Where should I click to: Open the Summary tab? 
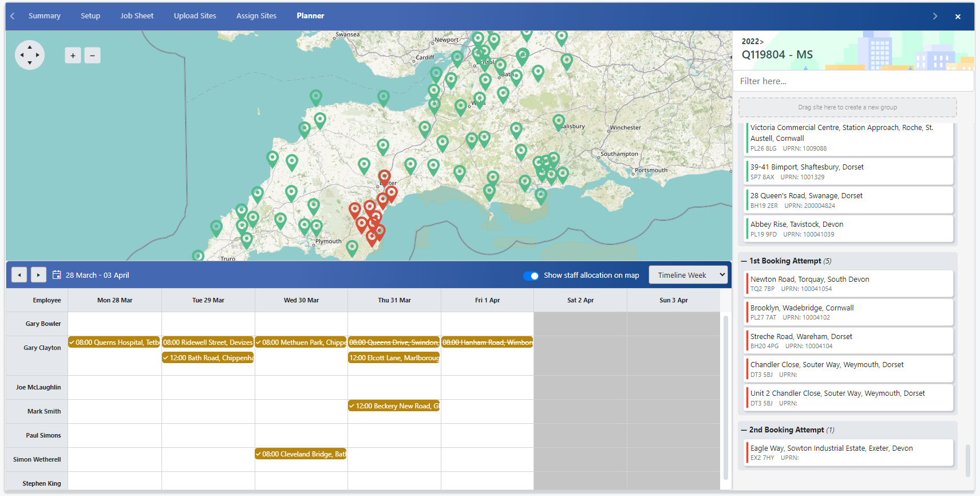click(45, 16)
